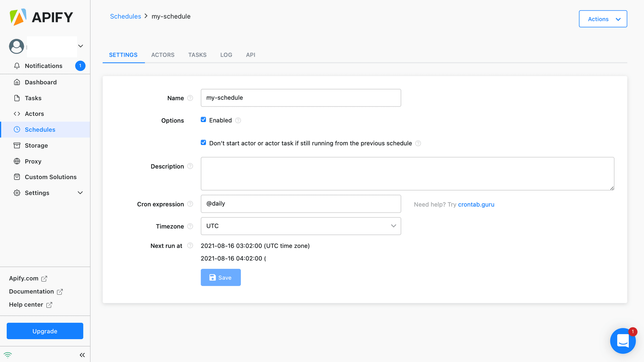Open Proxy section
Screen dimensions: 644x362
point(45,161)
